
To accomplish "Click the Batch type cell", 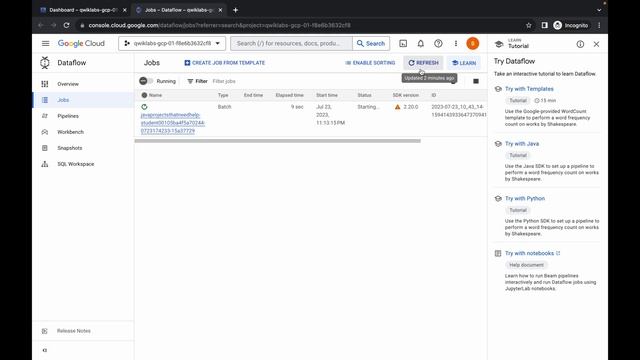I will [224, 107].
